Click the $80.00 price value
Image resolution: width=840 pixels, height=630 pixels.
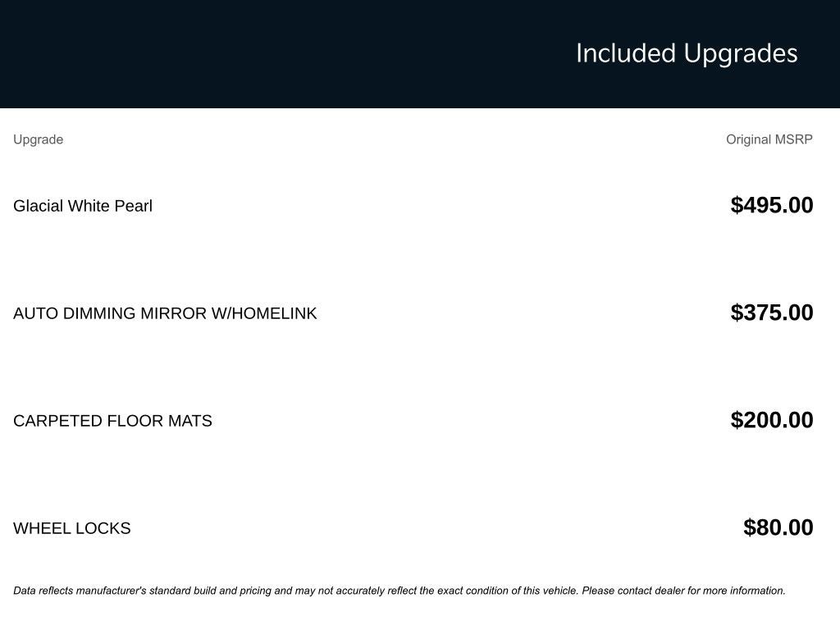click(x=778, y=527)
